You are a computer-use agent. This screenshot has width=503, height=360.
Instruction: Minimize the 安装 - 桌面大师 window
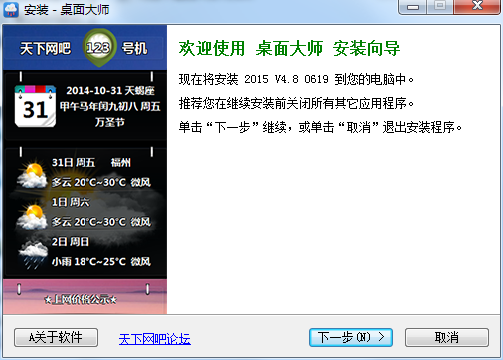click(x=413, y=6)
